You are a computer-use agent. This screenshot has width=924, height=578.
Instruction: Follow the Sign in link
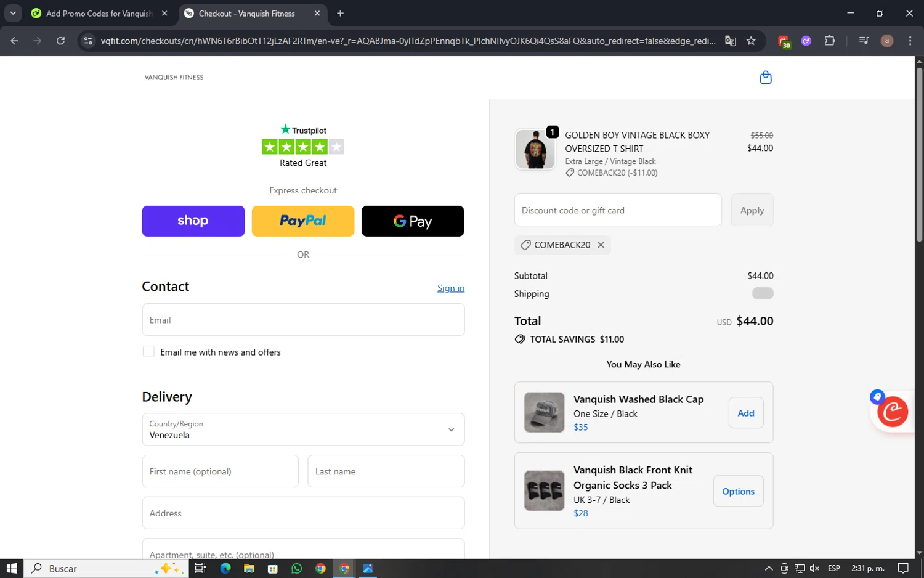[451, 288]
